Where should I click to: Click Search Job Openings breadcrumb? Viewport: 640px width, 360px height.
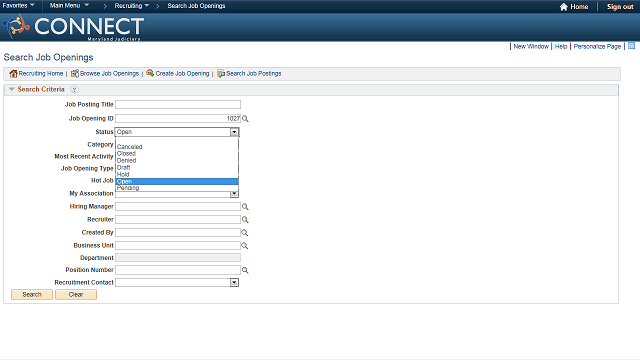[196, 6]
